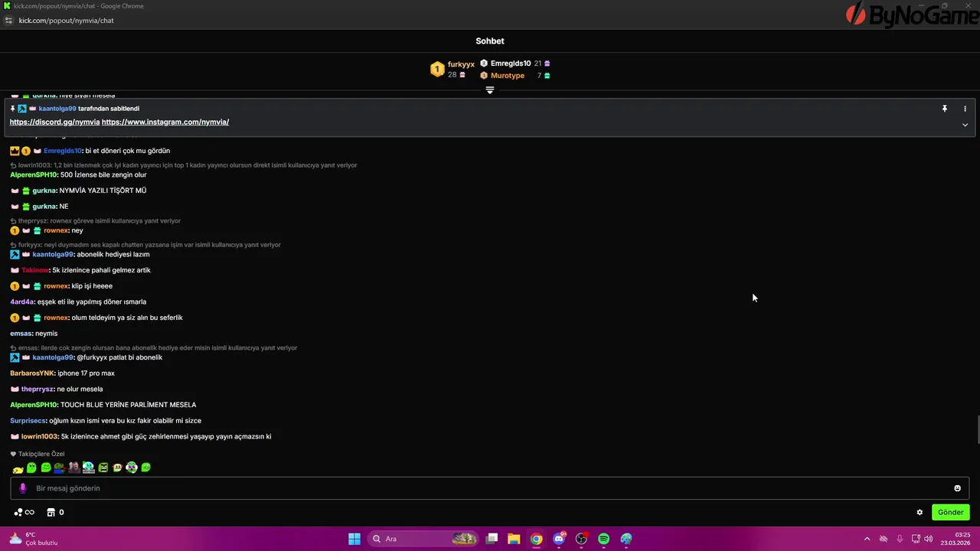
Task: Focus the 'Bir mesaj gönderin' message field
Action: pos(490,488)
